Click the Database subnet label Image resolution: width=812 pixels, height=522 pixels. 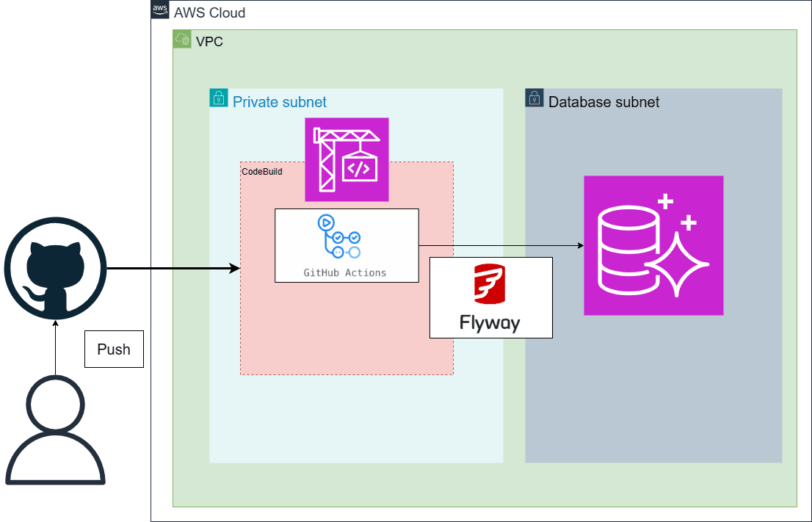pyautogui.click(x=603, y=102)
